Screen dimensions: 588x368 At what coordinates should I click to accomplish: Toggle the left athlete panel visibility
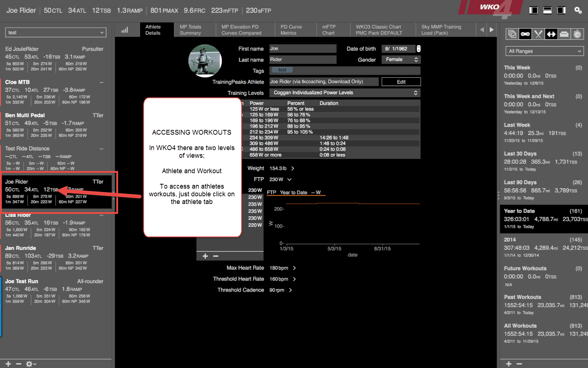533,10
